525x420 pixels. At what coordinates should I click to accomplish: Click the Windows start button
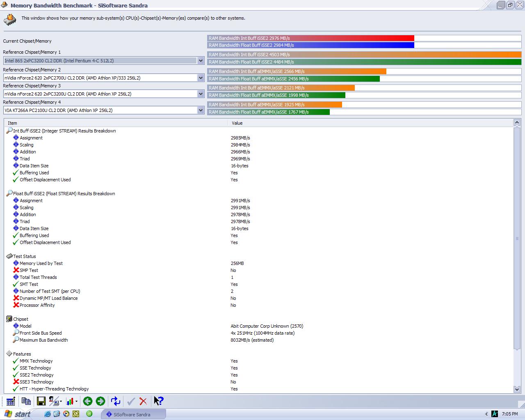pos(17,414)
